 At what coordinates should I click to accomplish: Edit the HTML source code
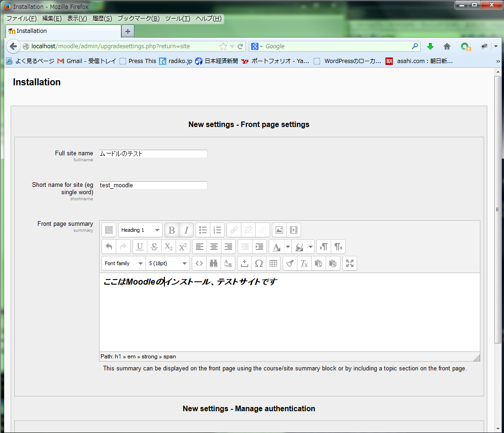[199, 263]
